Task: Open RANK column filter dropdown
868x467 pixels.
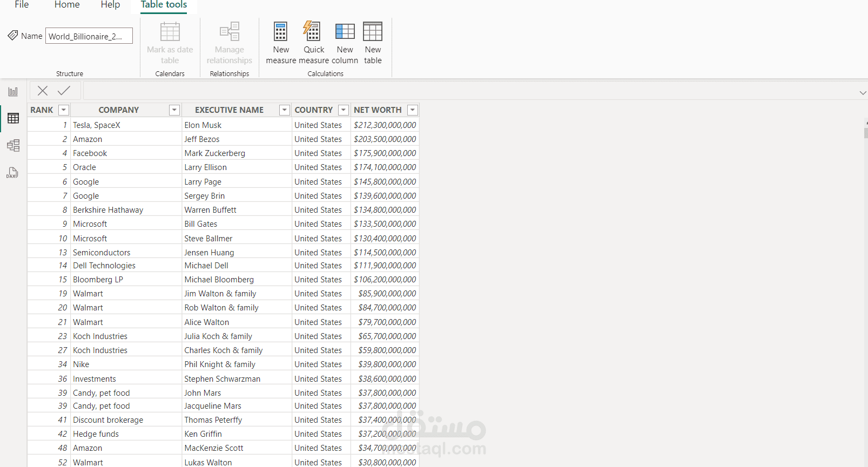Action: (64, 110)
